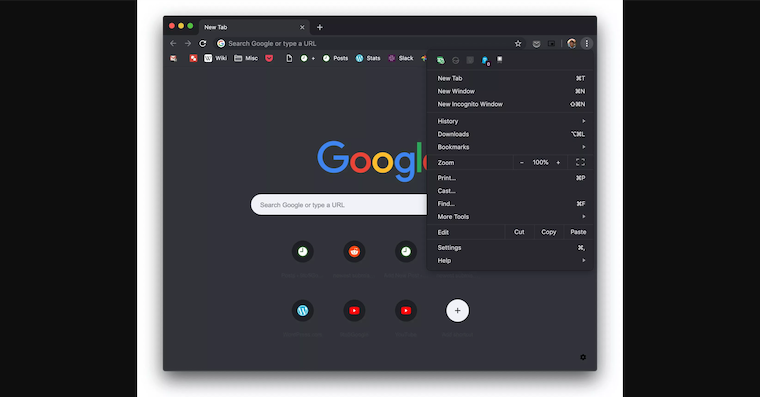
Task: Toggle fullscreen mode in Zoom row
Action: point(580,162)
